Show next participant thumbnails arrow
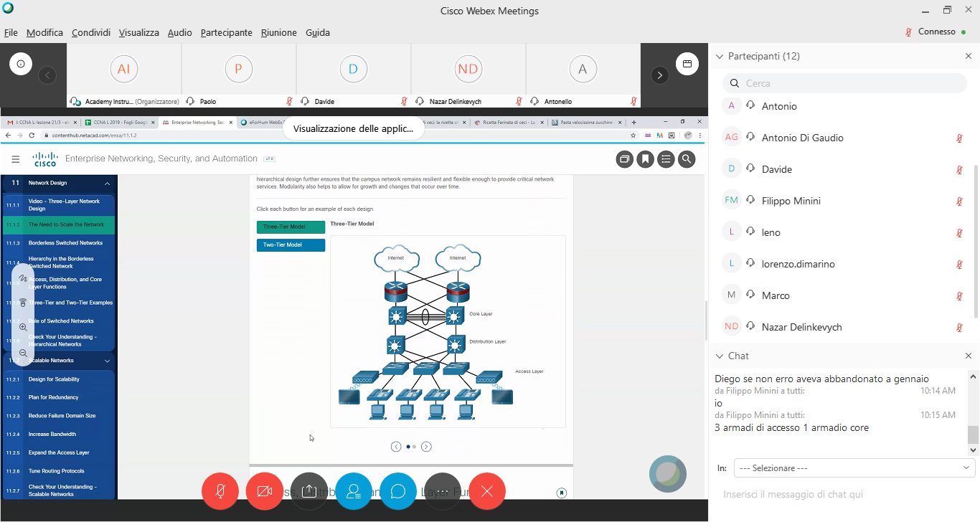The width and height of the screenshot is (980, 522). tap(659, 75)
